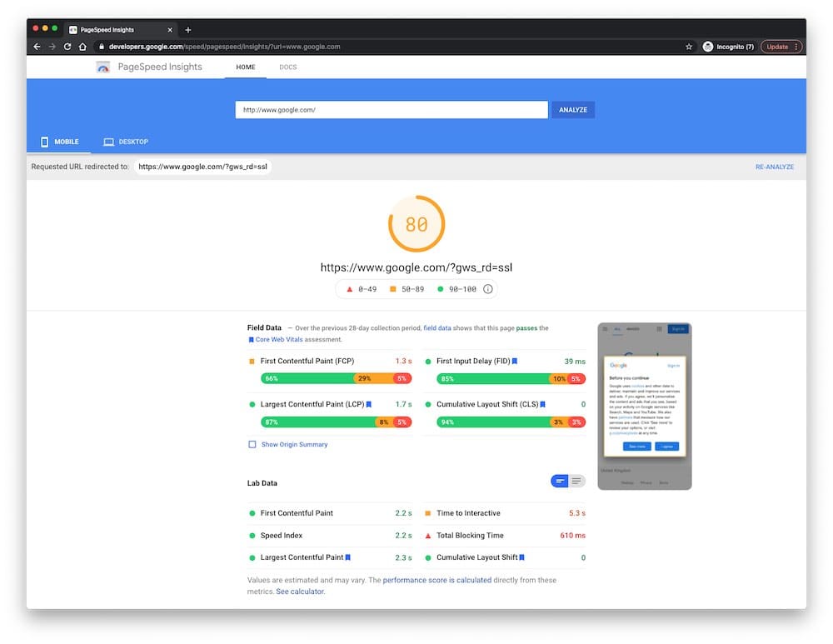Click the orange square 50-89 legend icon
833x644 pixels.
(392, 289)
